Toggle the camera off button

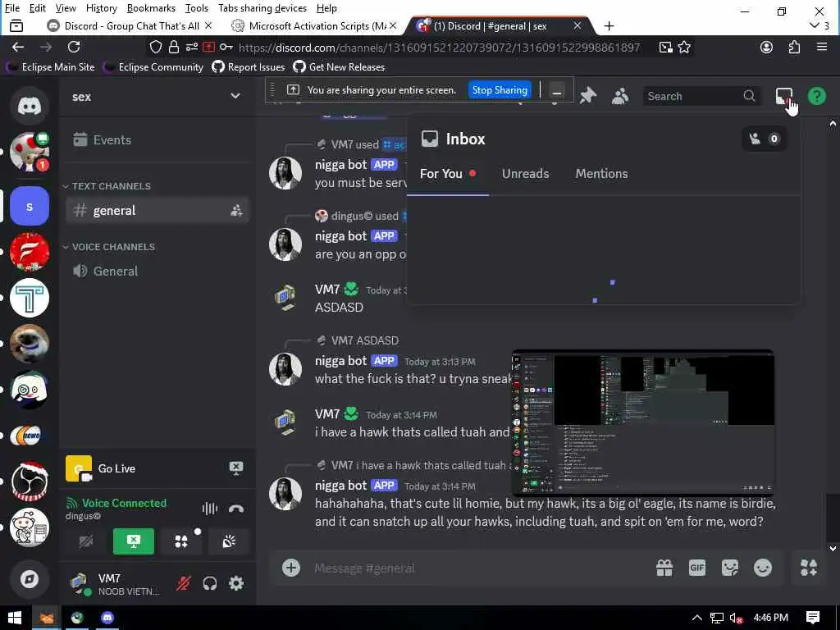(86, 541)
